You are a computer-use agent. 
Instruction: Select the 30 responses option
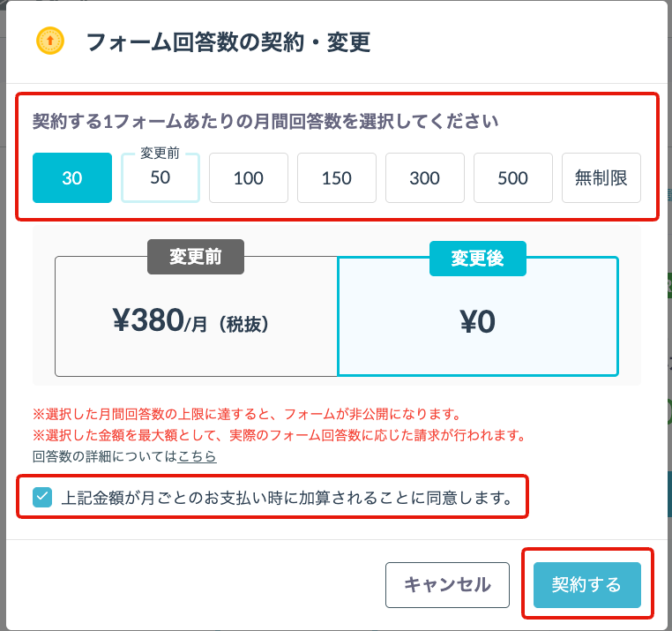[x=72, y=177]
